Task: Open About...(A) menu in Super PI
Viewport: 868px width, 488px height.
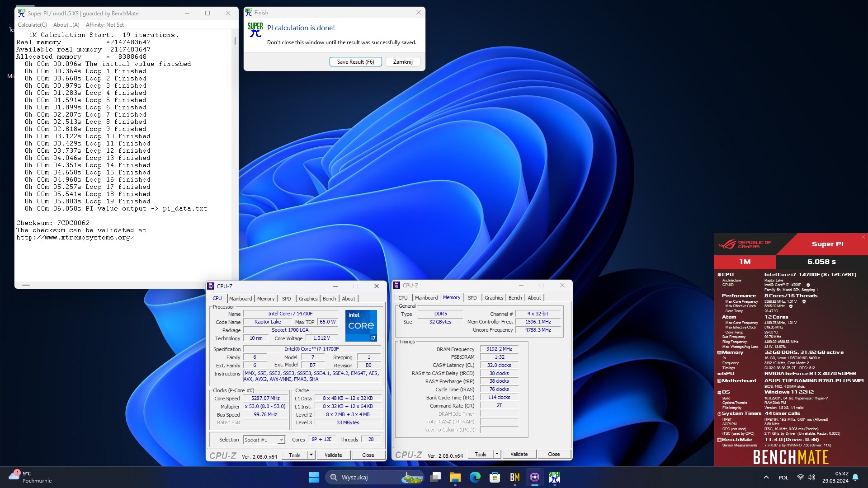Action: pyautogui.click(x=66, y=25)
